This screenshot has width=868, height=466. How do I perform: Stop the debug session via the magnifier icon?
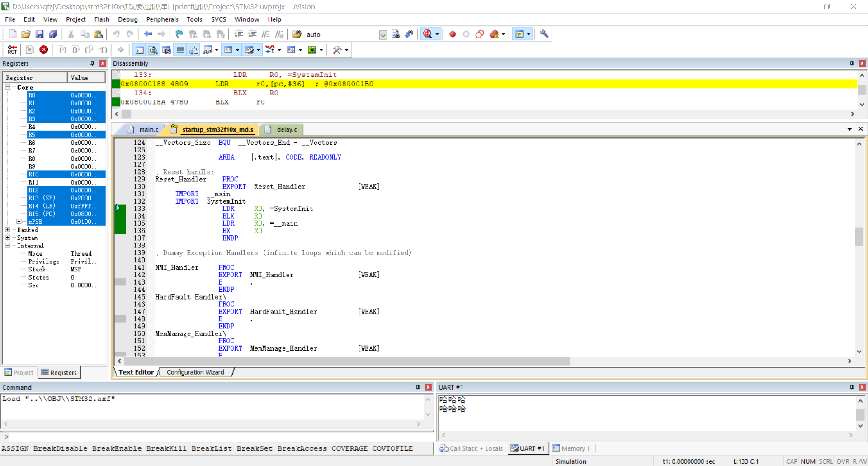tap(428, 34)
